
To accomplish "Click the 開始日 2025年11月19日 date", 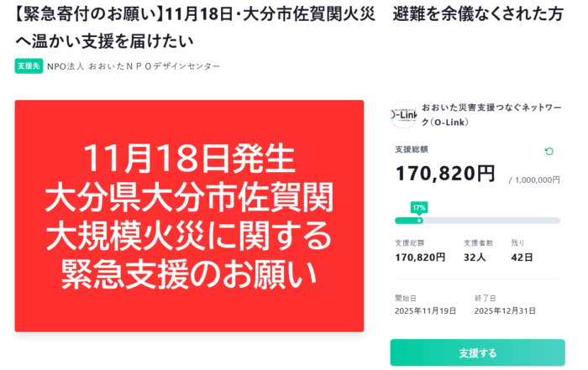I will (425, 310).
